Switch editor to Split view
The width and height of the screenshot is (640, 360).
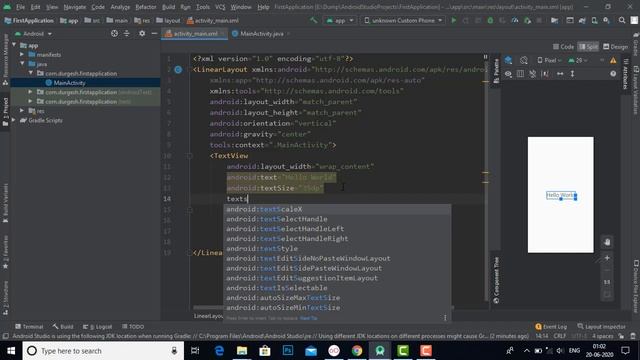point(588,47)
